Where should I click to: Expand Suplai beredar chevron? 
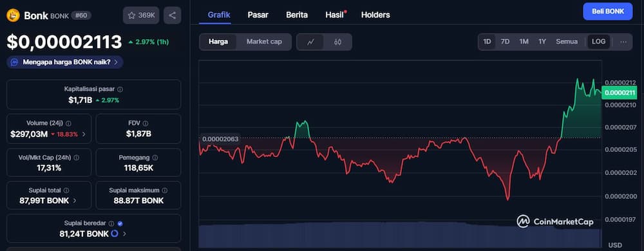pos(124,234)
